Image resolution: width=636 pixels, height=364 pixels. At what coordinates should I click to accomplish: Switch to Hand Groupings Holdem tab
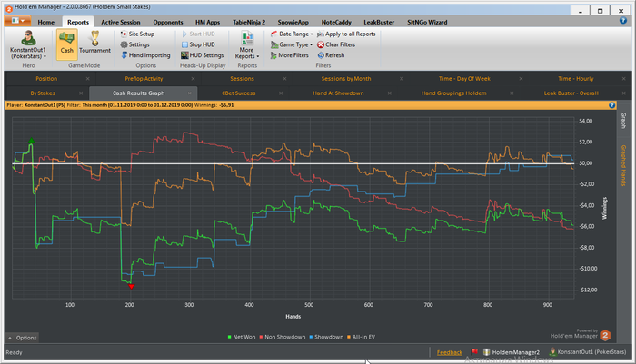click(453, 93)
